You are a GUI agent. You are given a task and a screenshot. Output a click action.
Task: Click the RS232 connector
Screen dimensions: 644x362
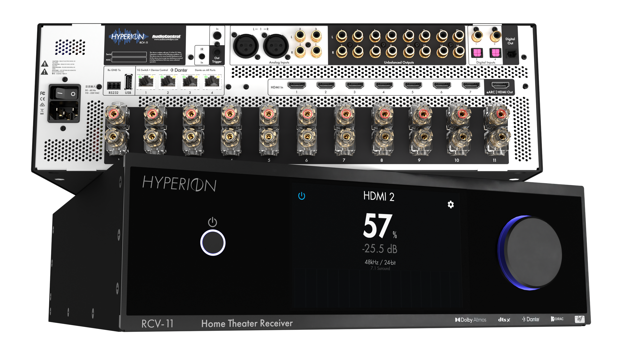(x=114, y=86)
